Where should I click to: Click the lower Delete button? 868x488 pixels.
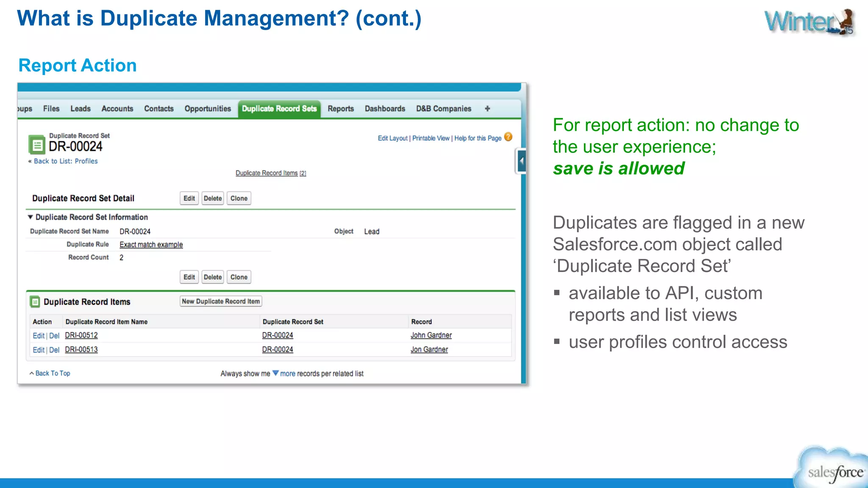[213, 277]
